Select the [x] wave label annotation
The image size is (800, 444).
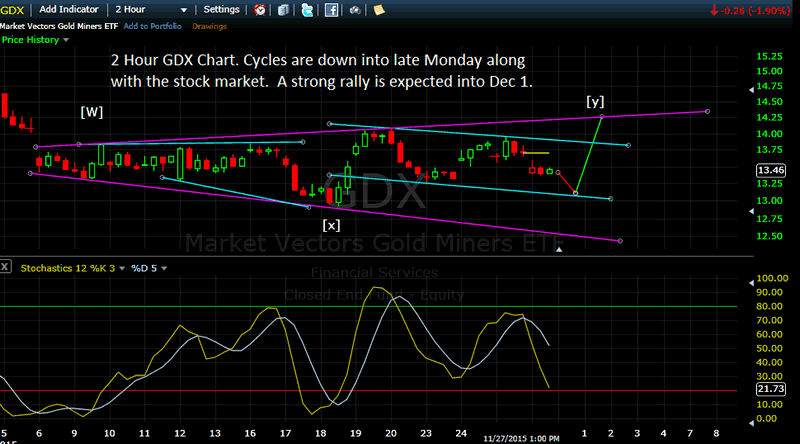[x=331, y=225]
